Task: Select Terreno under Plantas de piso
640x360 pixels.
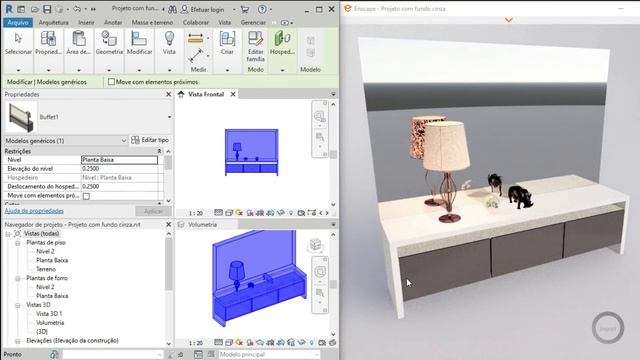Action: pos(46,269)
